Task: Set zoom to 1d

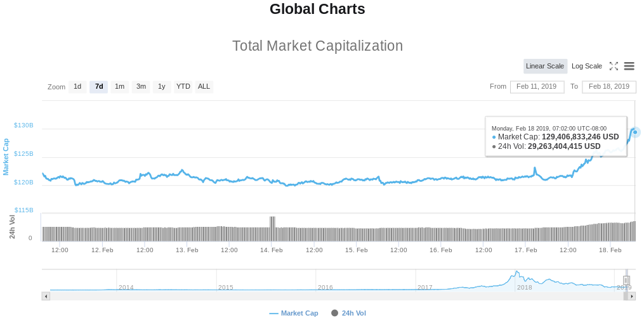Action: [77, 87]
